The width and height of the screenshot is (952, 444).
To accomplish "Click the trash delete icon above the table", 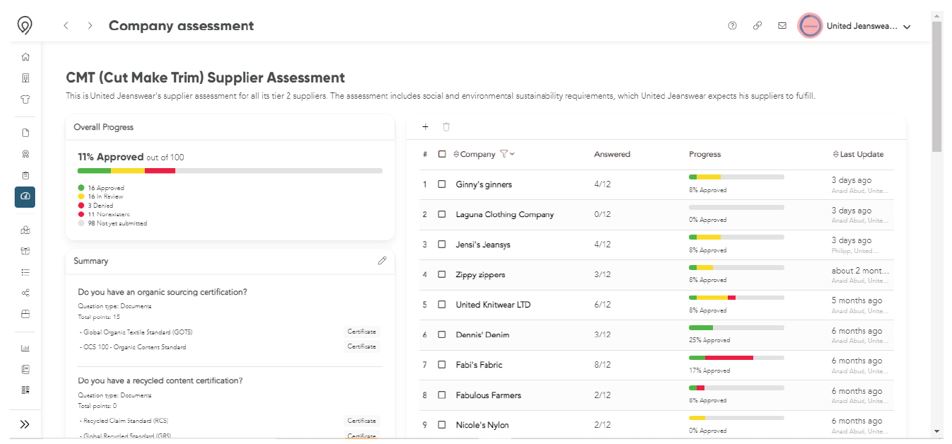I will pyautogui.click(x=446, y=127).
